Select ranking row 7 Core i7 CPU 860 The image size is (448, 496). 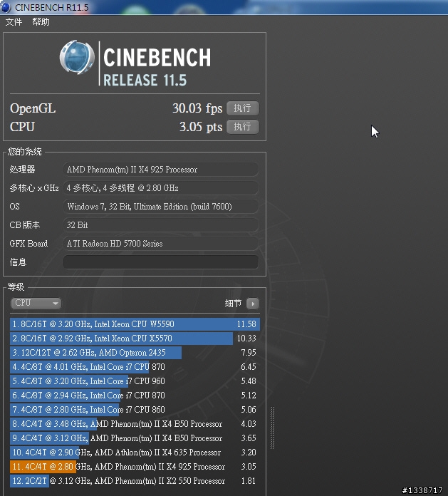pos(135,410)
